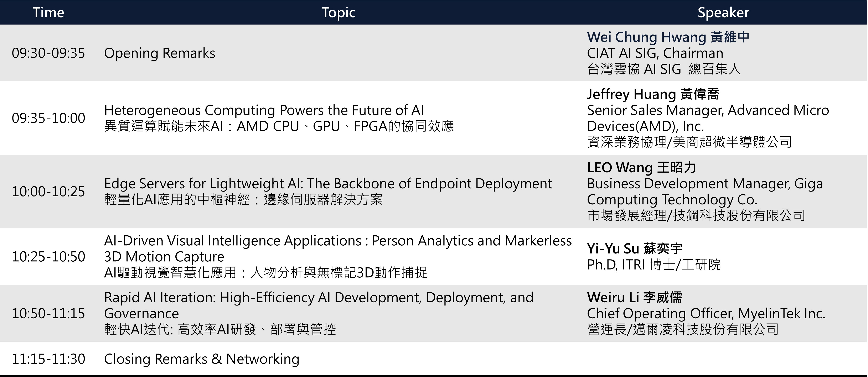Select the 10:00-10:25 time slot
Viewport: 868px width, 377px height.
click(48, 191)
